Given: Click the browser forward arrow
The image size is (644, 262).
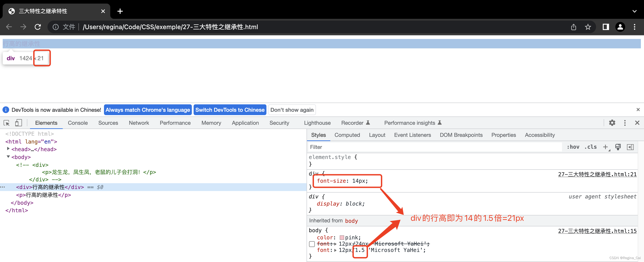Looking at the screenshot, I should [x=23, y=27].
